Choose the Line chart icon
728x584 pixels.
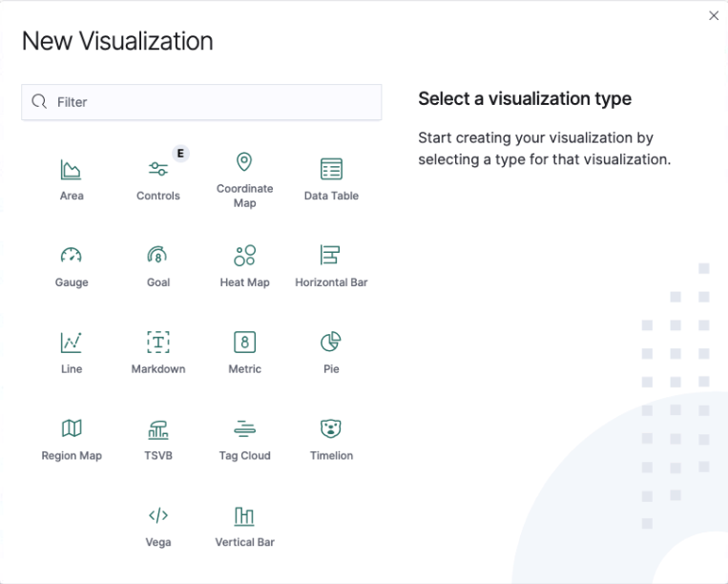click(x=71, y=343)
